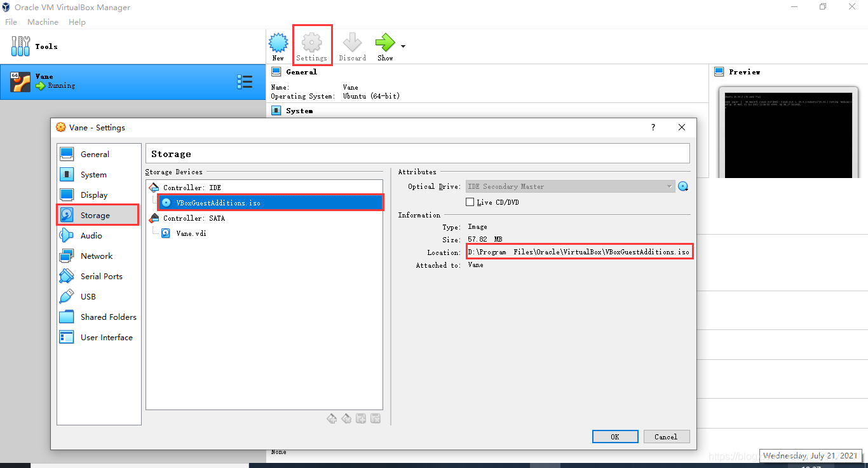Screen dimensions: 868x468
Task: Open the Help menu
Action: (77, 22)
